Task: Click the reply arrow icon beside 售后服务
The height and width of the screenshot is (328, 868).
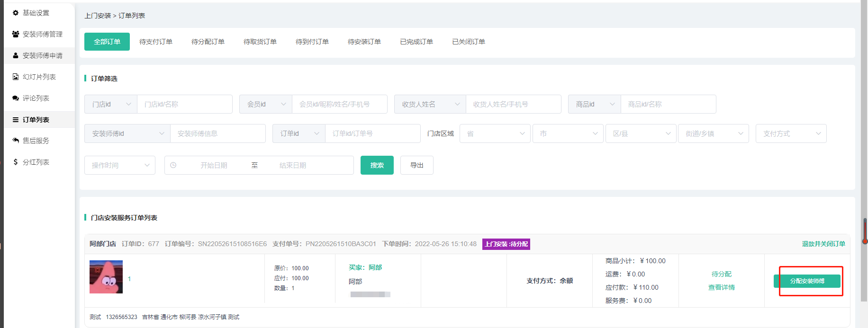Action: tap(16, 141)
